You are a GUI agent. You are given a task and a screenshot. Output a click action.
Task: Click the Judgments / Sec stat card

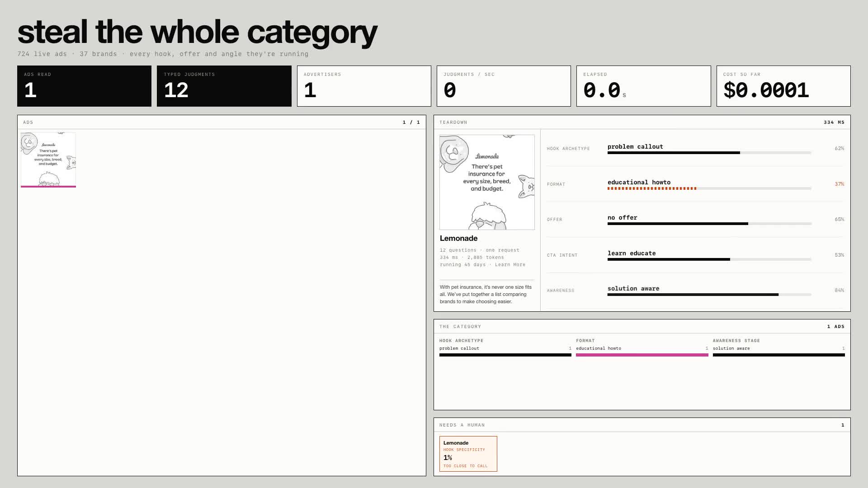(504, 86)
